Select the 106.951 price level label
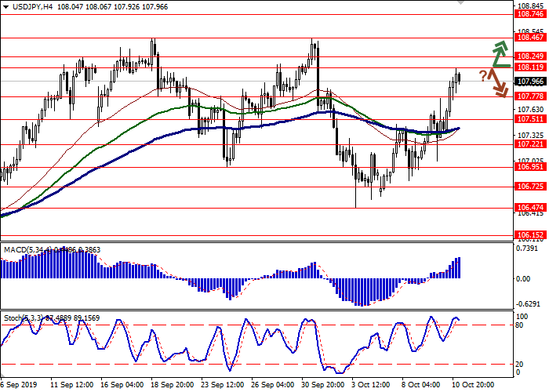Screen dimensions: 549x392 [x=530, y=167]
